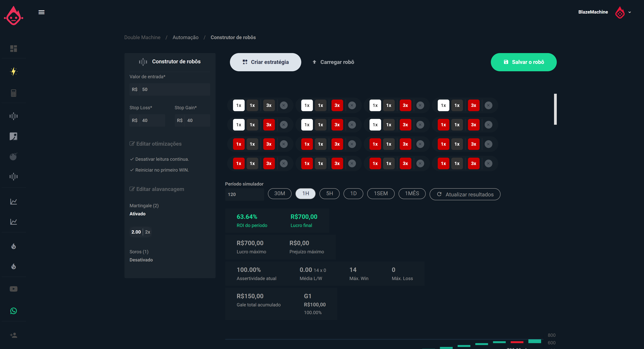Expand the BlazeMachine account dropdown
Image resolution: width=644 pixels, height=349 pixels.
click(x=629, y=12)
